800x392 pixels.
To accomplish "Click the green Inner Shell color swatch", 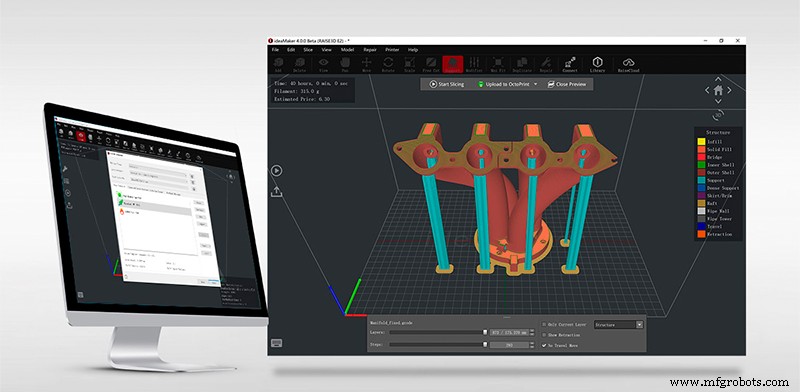I will point(701,165).
